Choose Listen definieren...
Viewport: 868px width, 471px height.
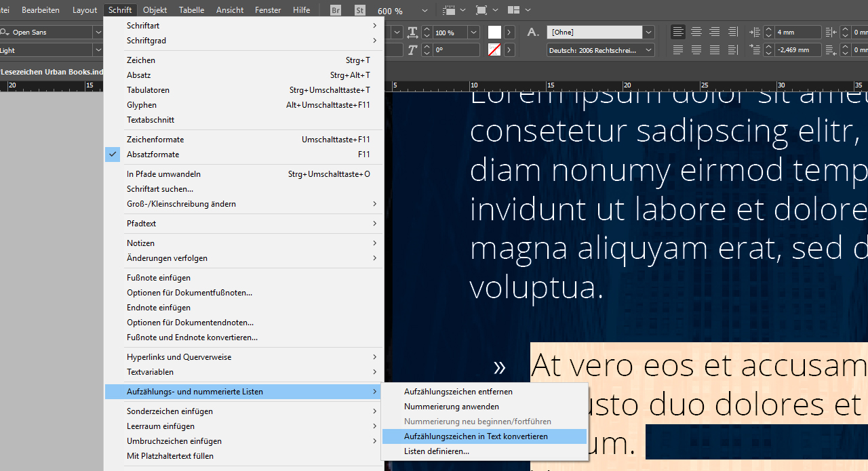click(485, 451)
